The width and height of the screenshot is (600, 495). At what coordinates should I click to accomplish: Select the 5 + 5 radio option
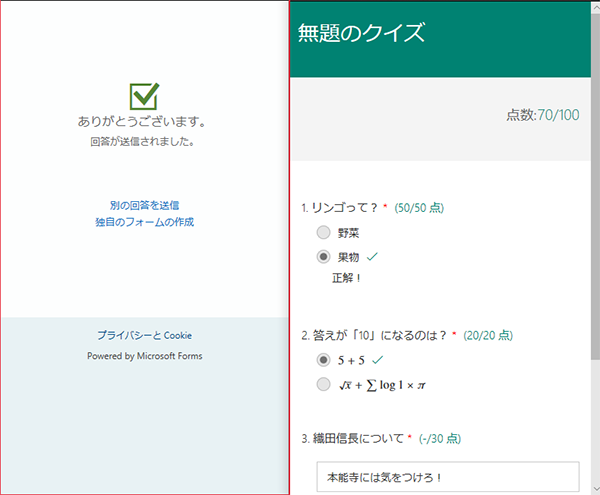coord(323,360)
